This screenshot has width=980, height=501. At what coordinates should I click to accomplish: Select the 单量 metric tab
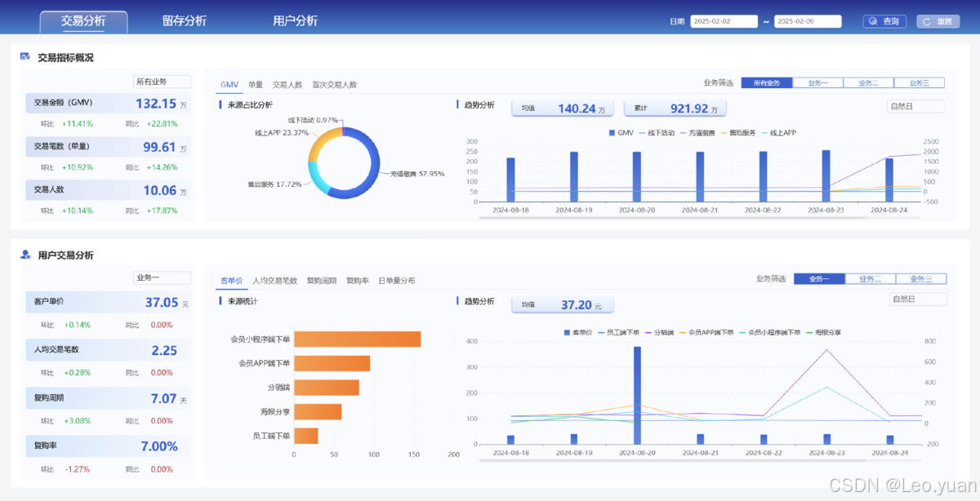tap(256, 84)
